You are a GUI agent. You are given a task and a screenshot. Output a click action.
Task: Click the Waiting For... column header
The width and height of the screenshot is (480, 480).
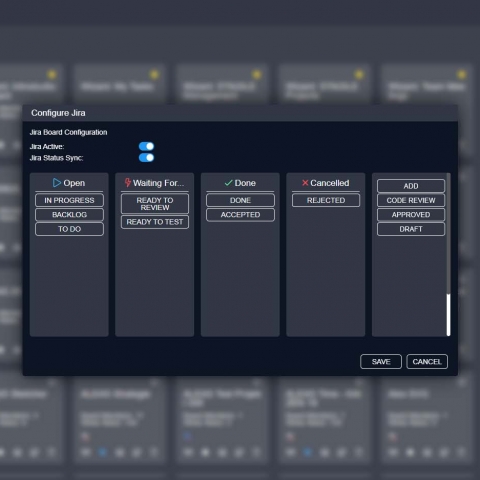[158, 183]
